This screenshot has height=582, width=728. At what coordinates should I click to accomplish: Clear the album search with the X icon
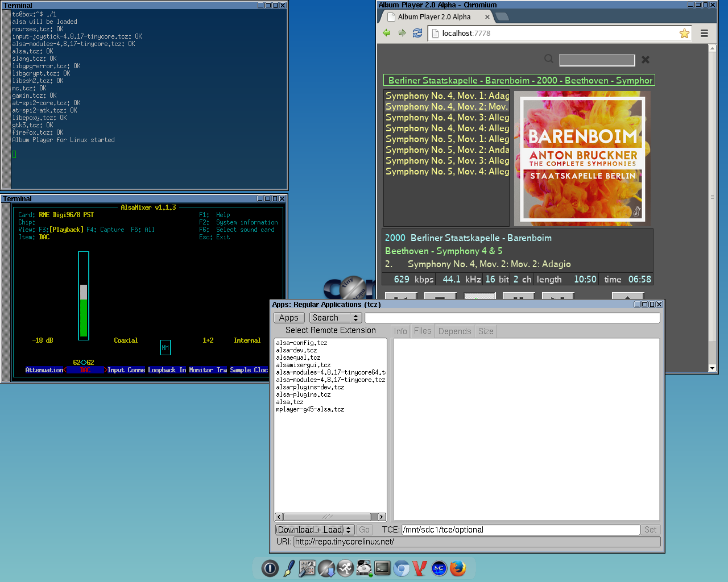tap(646, 60)
